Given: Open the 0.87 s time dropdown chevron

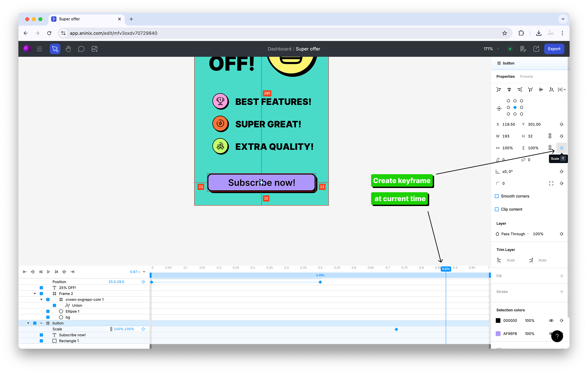Looking at the screenshot, I should click(144, 272).
